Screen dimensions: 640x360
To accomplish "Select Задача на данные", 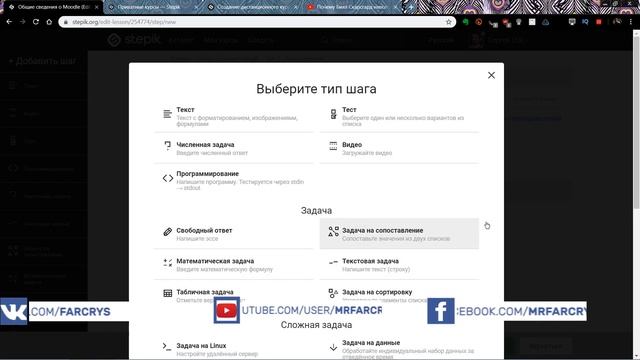I will (x=399, y=349).
